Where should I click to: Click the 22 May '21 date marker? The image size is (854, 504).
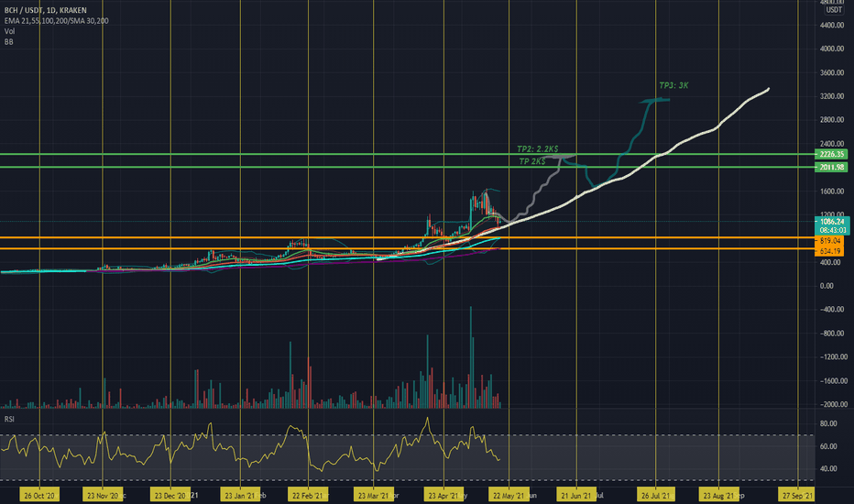(509, 495)
